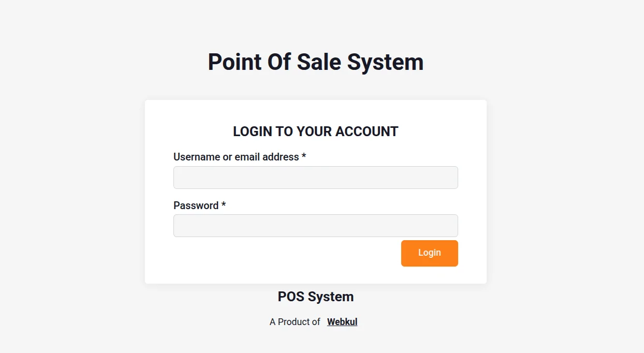Viewport: 644px width, 353px height.
Task: Click the 'LOGIN TO YOUR ACCOUNT' heading
Action: click(x=315, y=131)
